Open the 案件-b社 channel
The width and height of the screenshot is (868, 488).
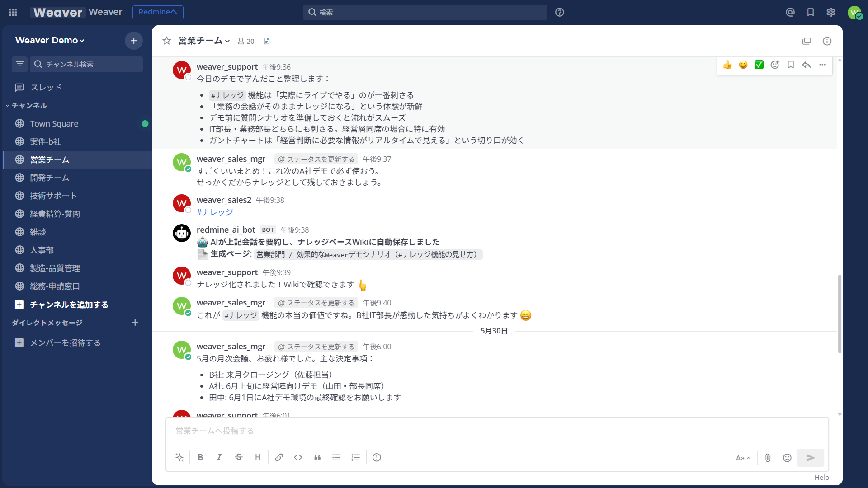point(77,141)
